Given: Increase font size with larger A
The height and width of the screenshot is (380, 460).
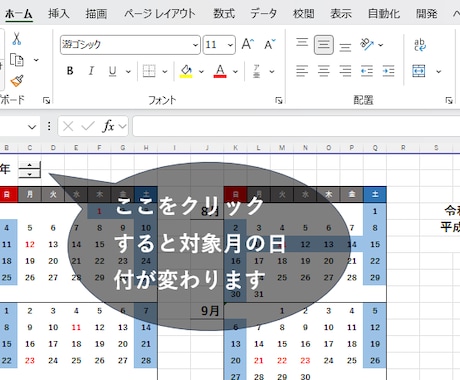Looking at the screenshot, I should pos(248,44).
